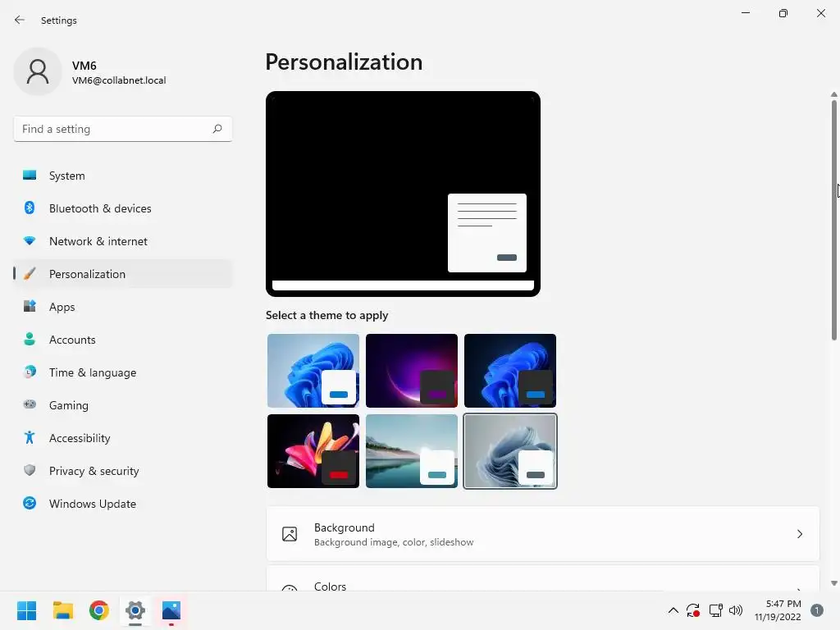
Task: Apply the purple Glow theme
Action: [412, 371]
